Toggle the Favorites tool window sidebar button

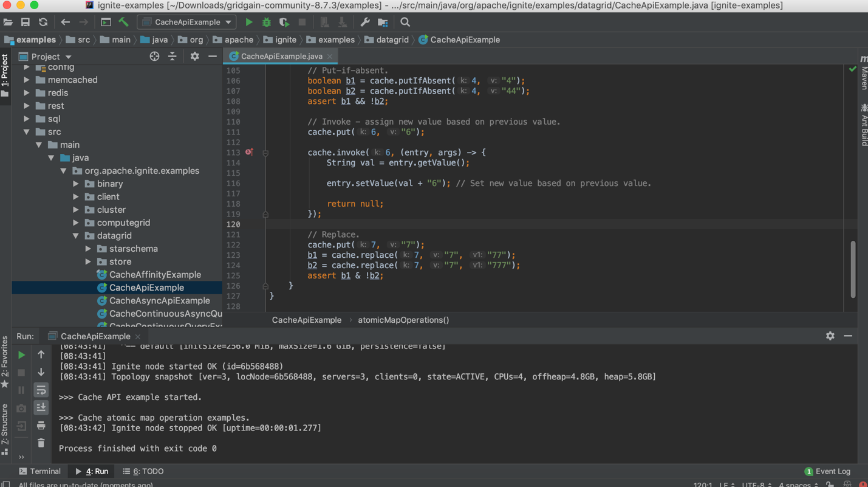(x=5, y=364)
